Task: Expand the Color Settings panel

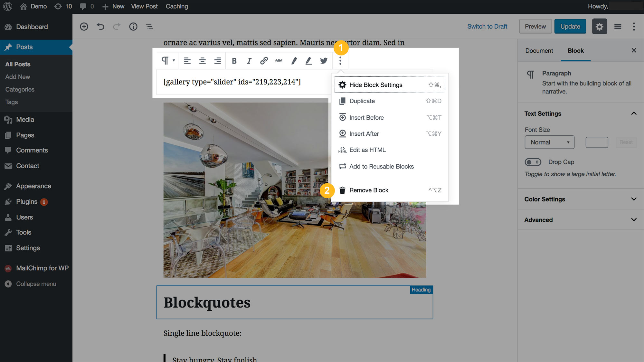Action: point(581,199)
